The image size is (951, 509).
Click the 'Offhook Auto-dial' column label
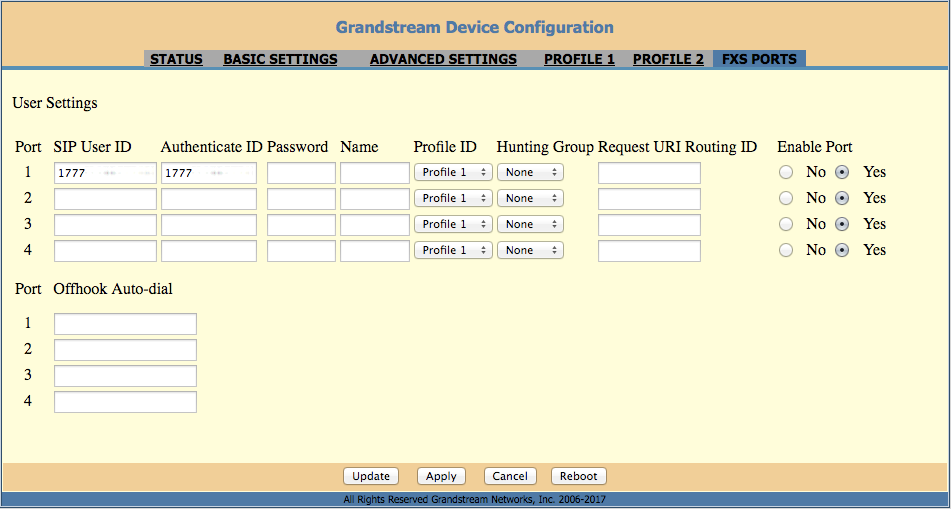pos(113,289)
